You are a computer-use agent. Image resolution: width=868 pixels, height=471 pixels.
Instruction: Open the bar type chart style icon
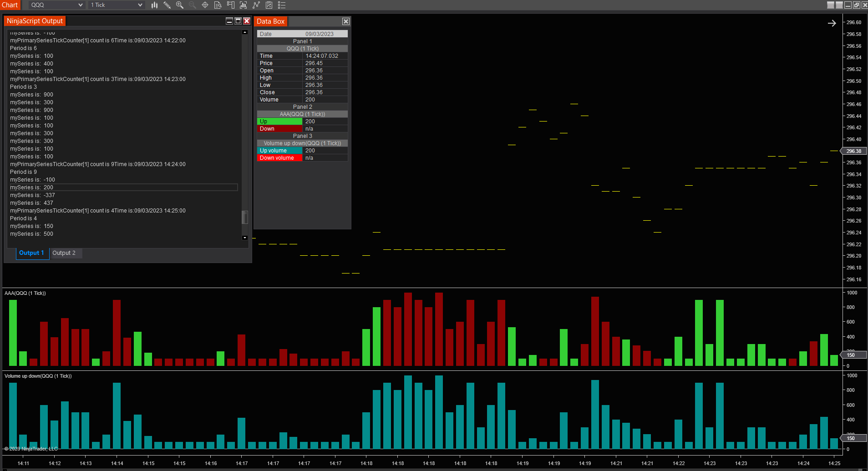(x=155, y=5)
